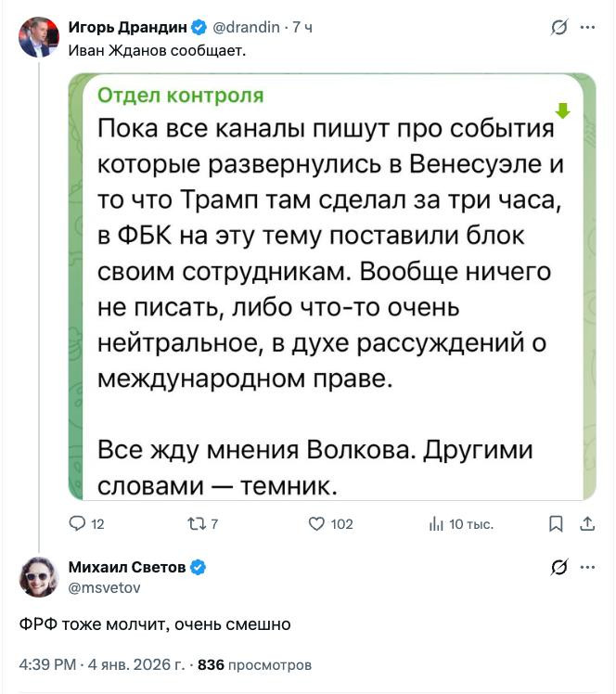
Task: Click the Михаил Светов display name
Action: point(127,567)
